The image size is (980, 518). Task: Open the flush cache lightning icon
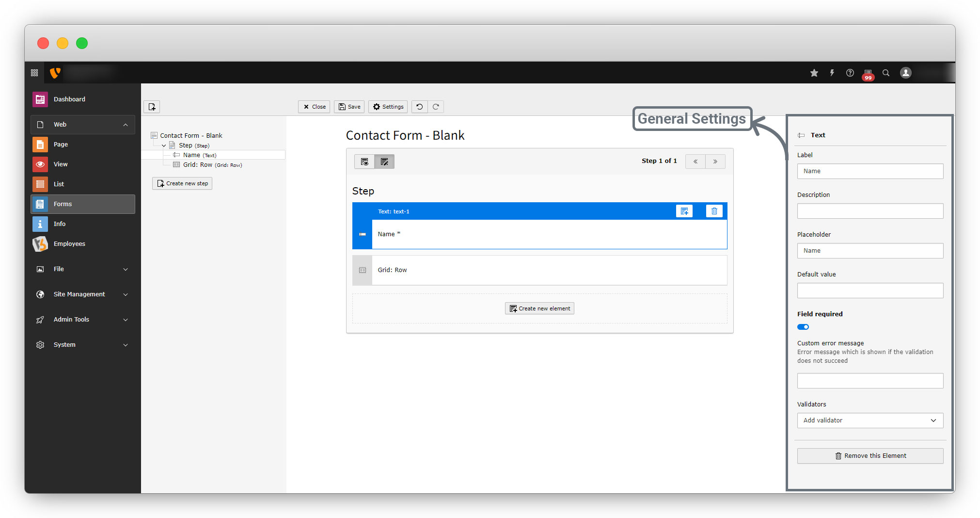coord(832,73)
